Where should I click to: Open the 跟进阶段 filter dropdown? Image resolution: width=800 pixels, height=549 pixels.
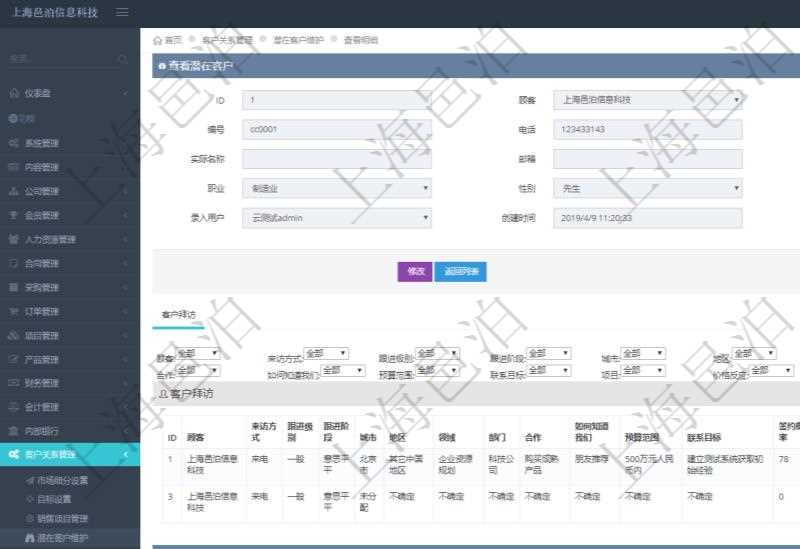pyautogui.click(x=548, y=353)
